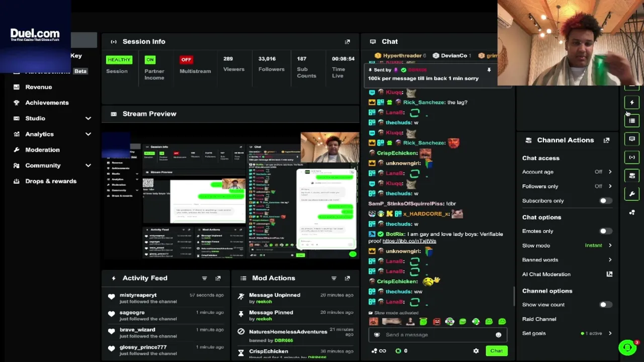Filter the Mod Actions list
The image size is (644, 362).
pyautogui.click(x=334, y=278)
